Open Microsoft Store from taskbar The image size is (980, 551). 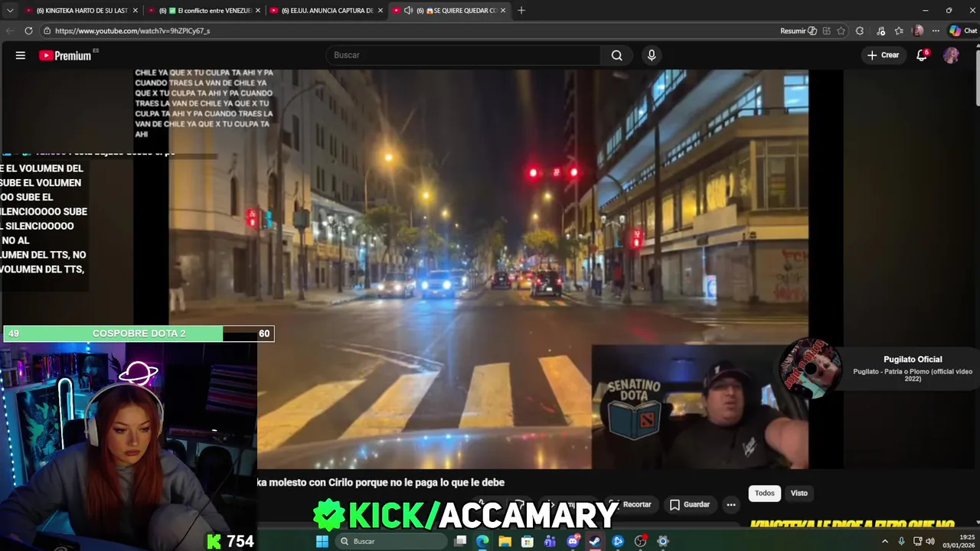(x=528, y=541)
